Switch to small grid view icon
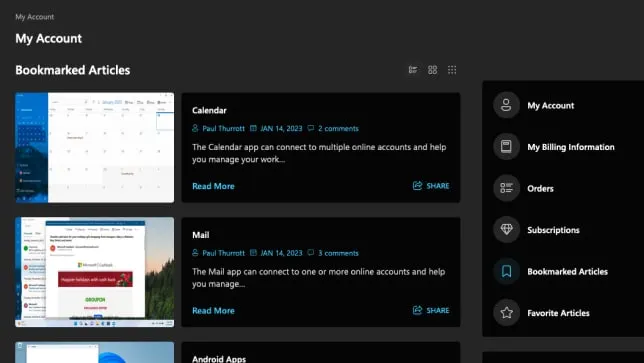Screen dimensions: 644x363 [x=452, y=70]
